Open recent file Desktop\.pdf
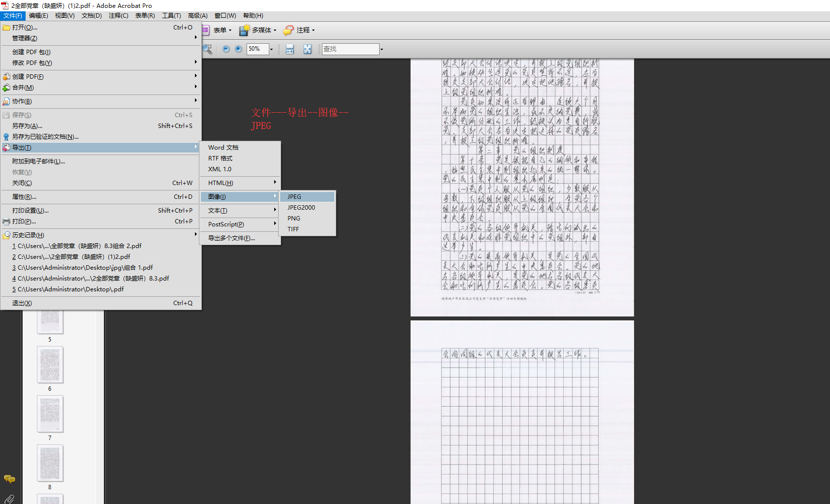This screenshot has height=504, width=830. pos(100,289)
